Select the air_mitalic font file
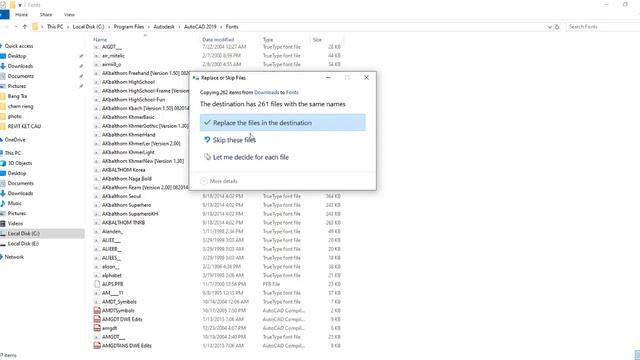Image resolution: width=640 pixels, height=360 pixels. [113, 56]
